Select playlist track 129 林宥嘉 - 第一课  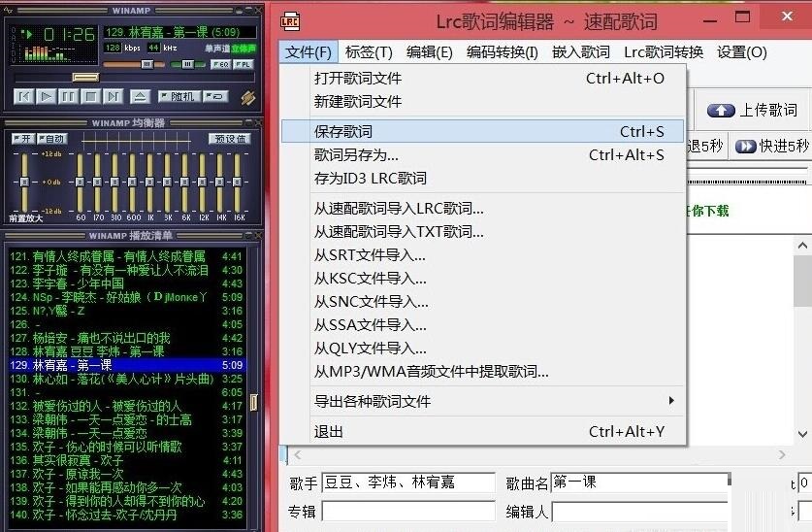(x=126, y=365)
